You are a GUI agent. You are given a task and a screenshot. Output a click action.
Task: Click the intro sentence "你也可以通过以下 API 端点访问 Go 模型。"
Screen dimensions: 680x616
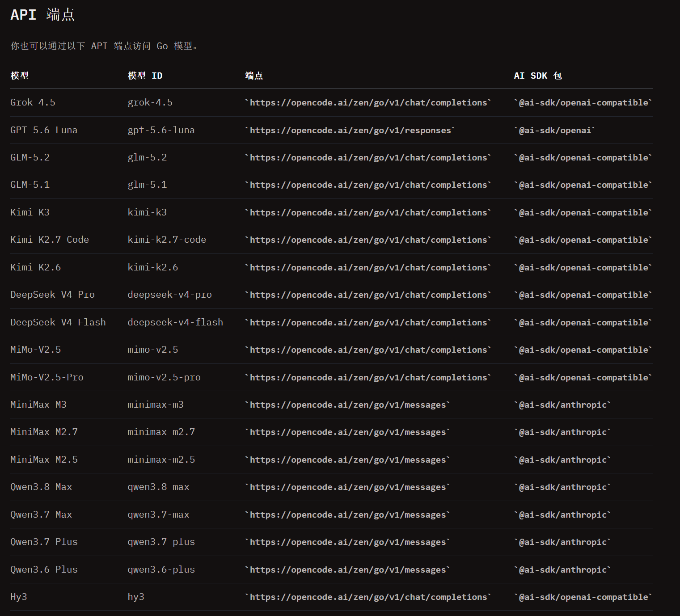point(104,46)
